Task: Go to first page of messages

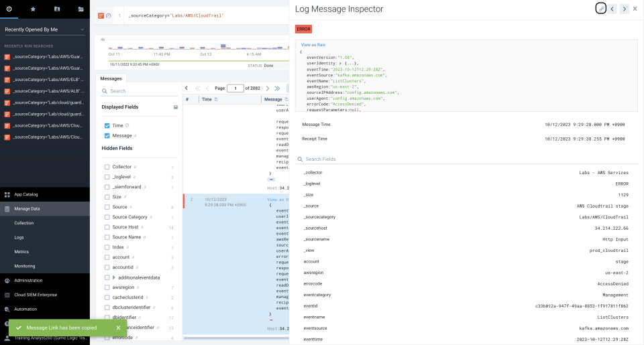Action: click(x=197, y=88)
